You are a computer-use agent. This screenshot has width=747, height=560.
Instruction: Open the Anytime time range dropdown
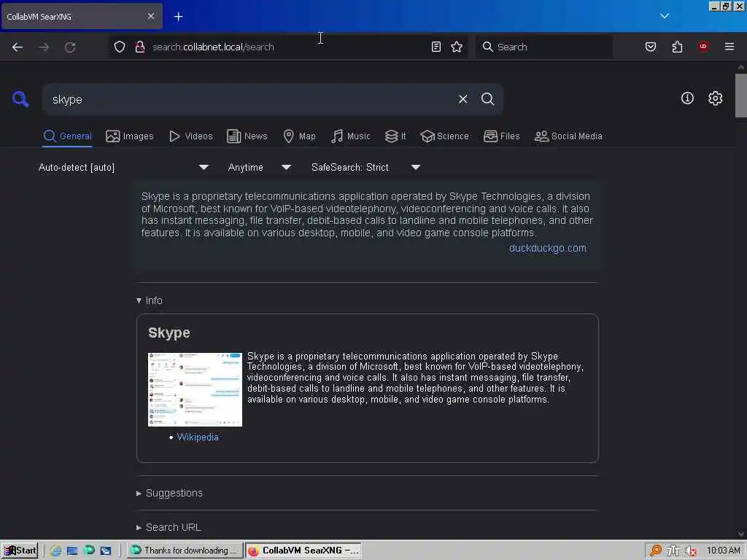pyautogui.click(x=259, y=167)
